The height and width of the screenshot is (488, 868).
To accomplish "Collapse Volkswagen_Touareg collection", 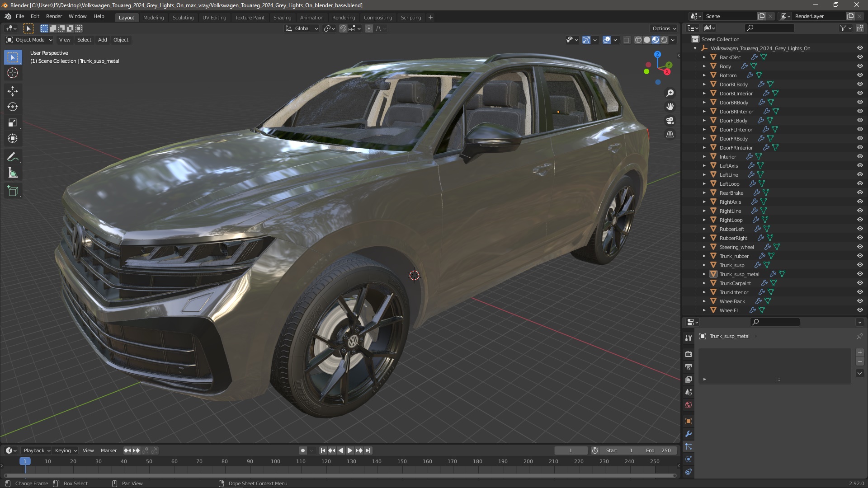I will pos(695,48).
